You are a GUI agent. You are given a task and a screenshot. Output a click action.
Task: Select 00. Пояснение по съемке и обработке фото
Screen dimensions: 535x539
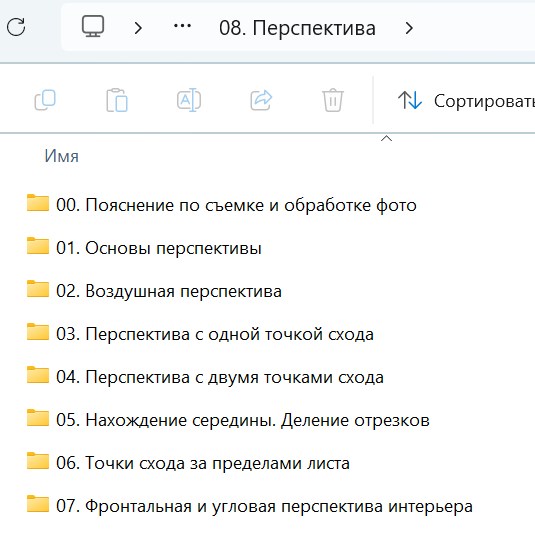point(237,205)
